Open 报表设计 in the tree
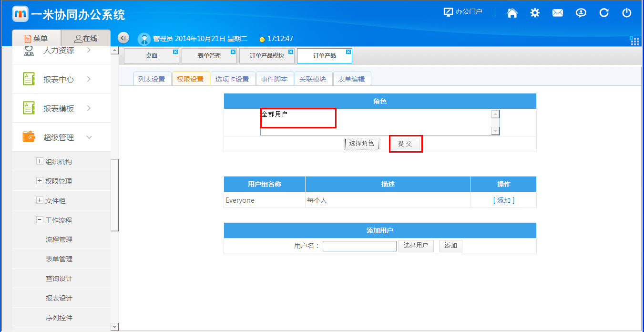This screenshot has width=644, height=332. [59, 298]
